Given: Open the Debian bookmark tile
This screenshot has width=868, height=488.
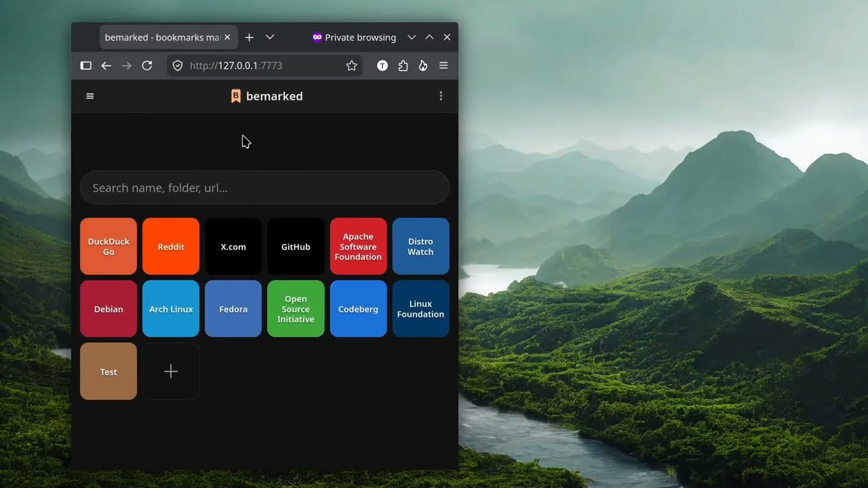Looking at the screenshot, I should [108, 309].
